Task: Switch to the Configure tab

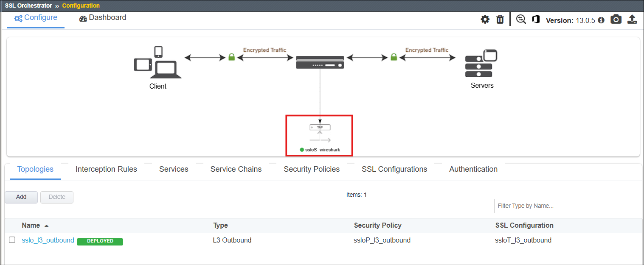Action: (36, 18)
